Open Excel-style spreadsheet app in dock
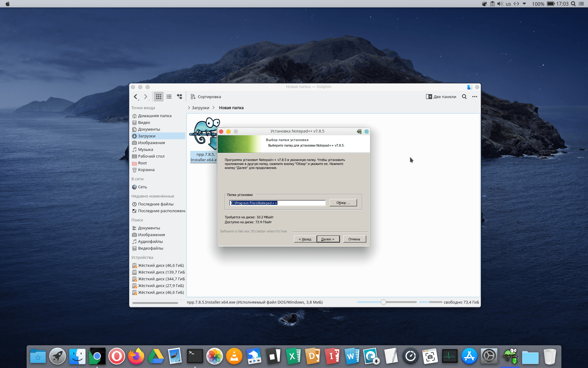588x368 pixels. pyautogui.click(x=293, y=356)
